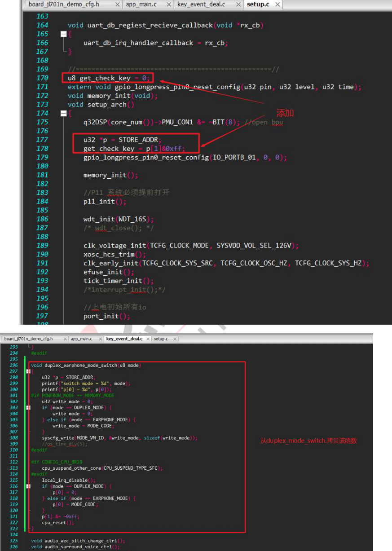Select line number 312 in lower gutter
392x551 pixels.
[13, 462]
